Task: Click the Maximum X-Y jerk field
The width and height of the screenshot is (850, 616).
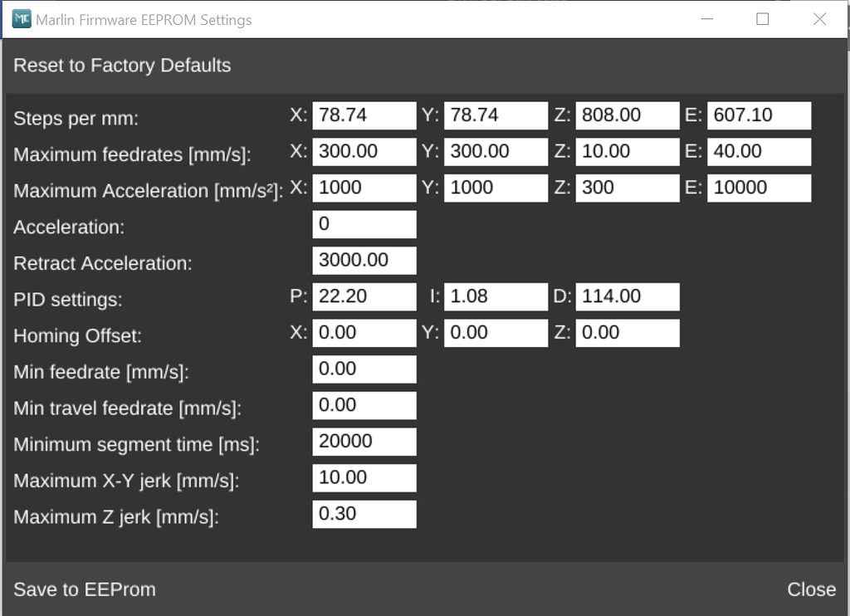Action: pyautogui.click(x=364, y=478)
